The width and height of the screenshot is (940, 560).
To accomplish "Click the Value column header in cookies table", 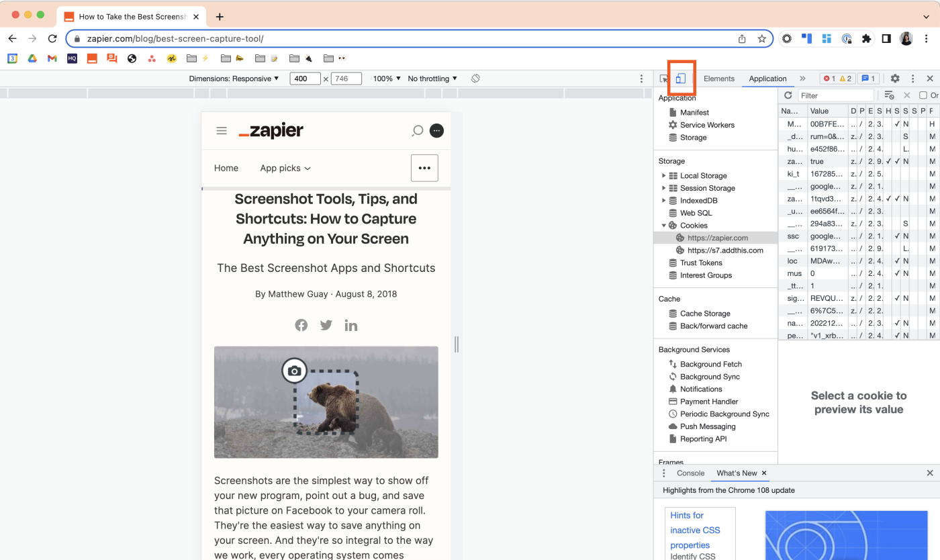I will [x=827, y=111].
